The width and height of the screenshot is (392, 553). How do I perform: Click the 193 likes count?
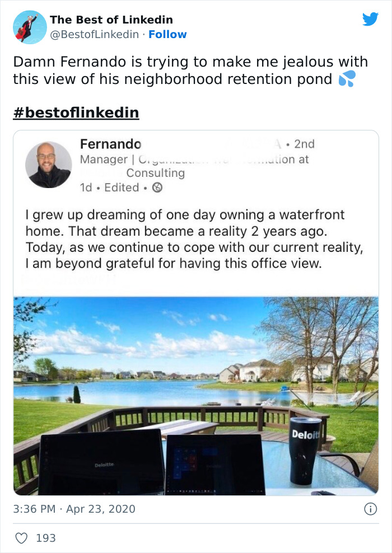[47, 538]
